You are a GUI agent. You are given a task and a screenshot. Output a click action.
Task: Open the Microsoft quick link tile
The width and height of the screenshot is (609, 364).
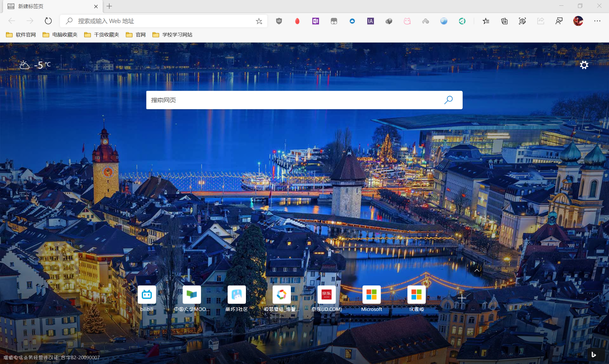[x=371, y=295]
